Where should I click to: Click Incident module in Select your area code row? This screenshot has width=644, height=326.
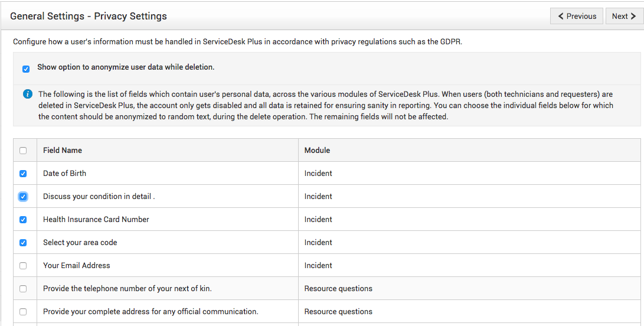318,243
